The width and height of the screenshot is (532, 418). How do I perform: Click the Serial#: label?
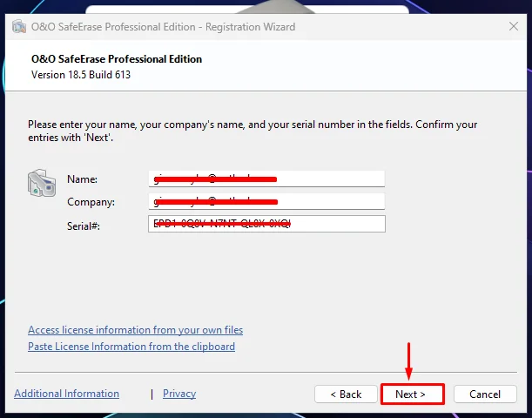pos(84,226)
